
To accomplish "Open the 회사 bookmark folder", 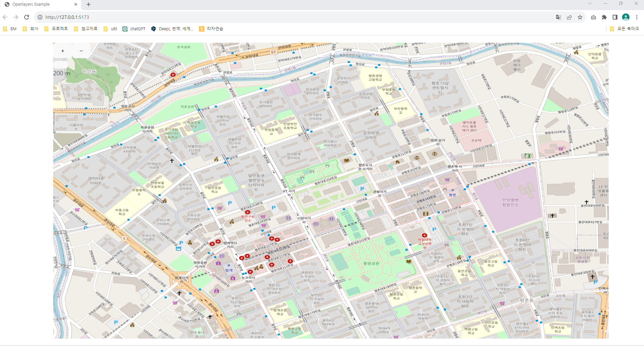I will 31,29.
